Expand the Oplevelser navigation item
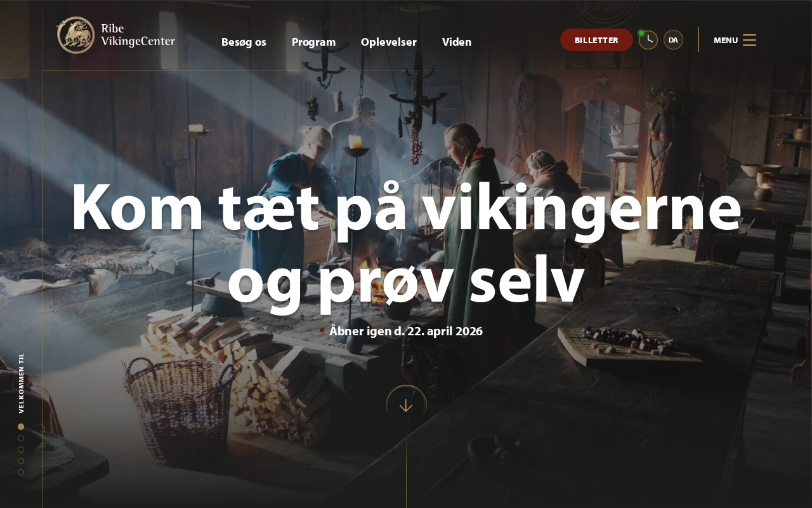Image resolution: width=812 pixels, height=508 pixels. (389, 42)
